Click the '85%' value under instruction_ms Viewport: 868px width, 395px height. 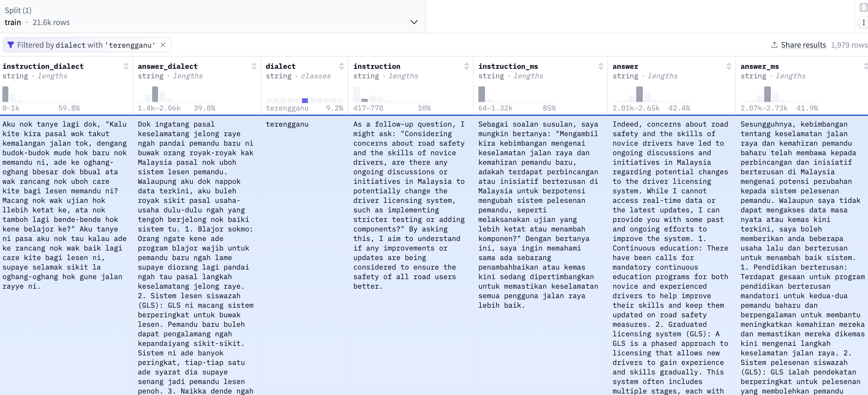[549, 108]
